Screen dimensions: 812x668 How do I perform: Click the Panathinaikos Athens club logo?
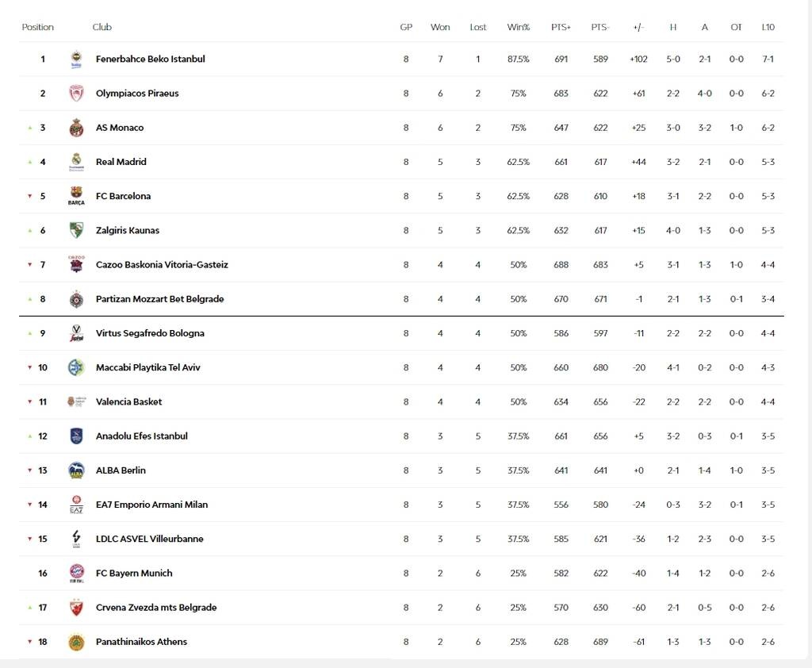click(76, 642)
